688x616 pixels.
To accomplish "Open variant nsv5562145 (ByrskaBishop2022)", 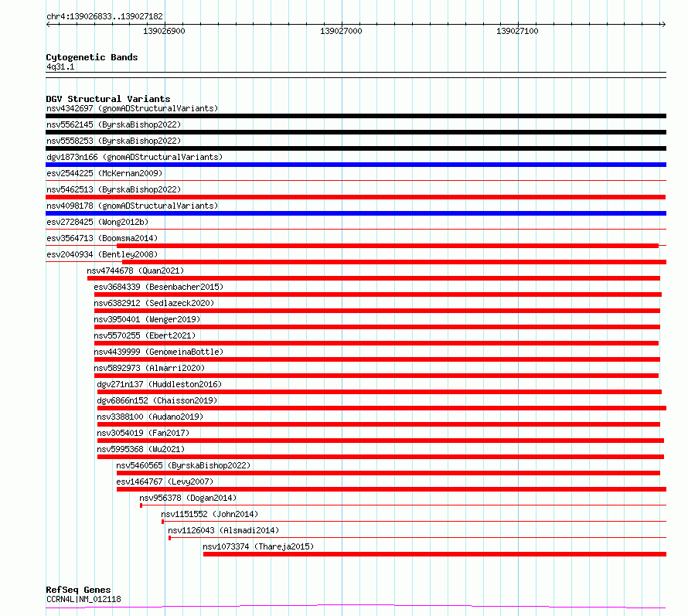I will tap(114, 124).
